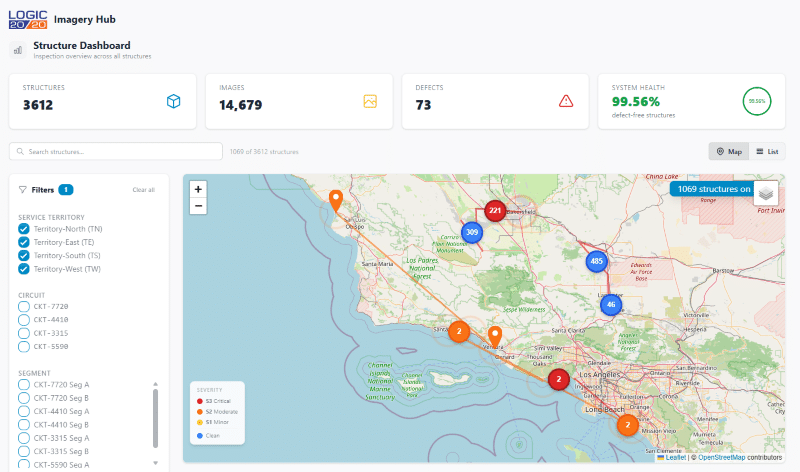The image size is (800, 472).
Task: Click the S3 Critical red legend swatch
Action: coord(199,401)
